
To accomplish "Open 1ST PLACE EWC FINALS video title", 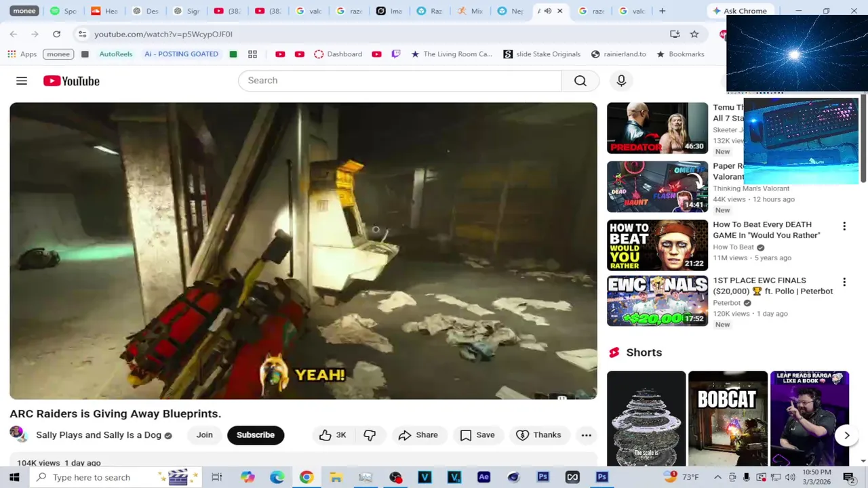I will pyautogui.click(x=773, y=285).
